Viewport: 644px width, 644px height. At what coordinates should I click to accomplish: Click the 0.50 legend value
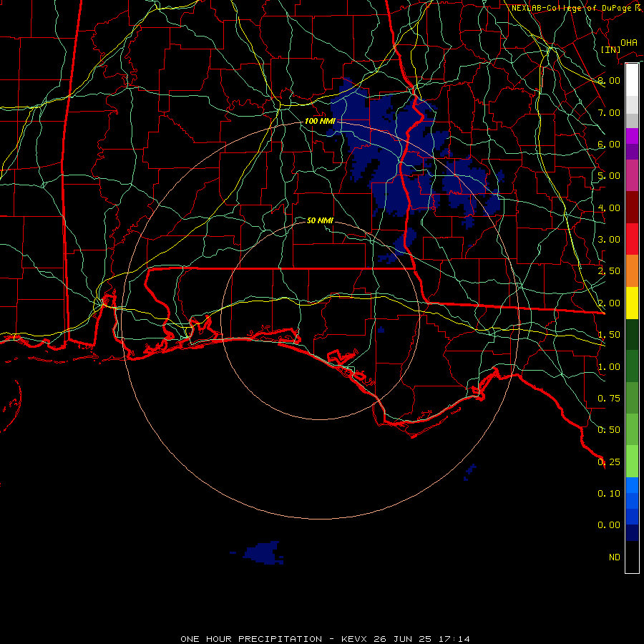click(609, 430)
